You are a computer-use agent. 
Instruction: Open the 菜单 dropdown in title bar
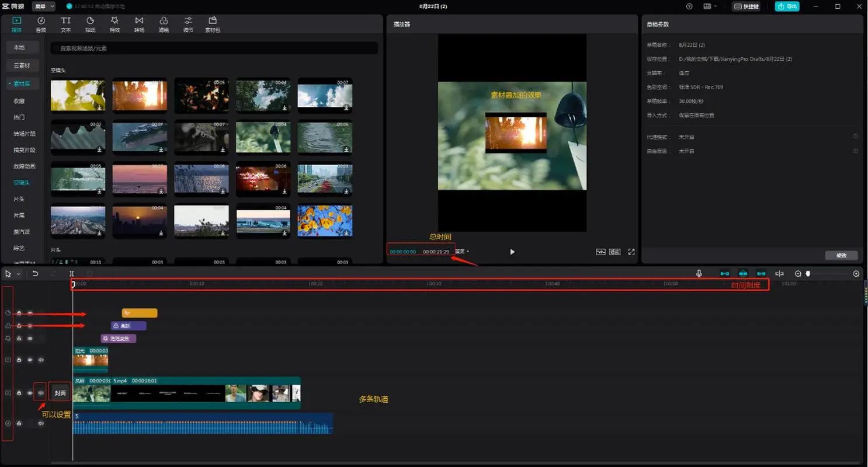click(44, 6)
